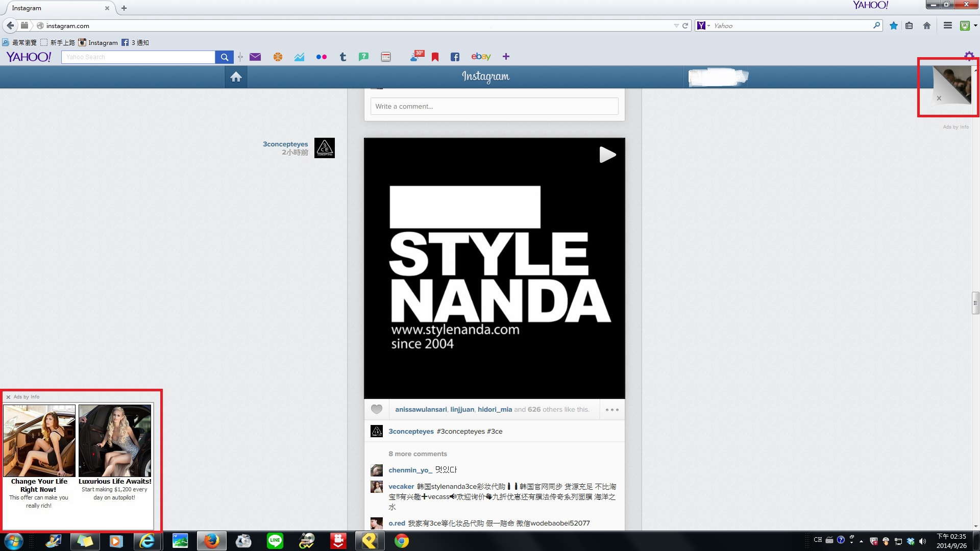Open the Luxurious Life Awaits ad
The width and height of the screenshot is (980, 551).
click(115, 453)
